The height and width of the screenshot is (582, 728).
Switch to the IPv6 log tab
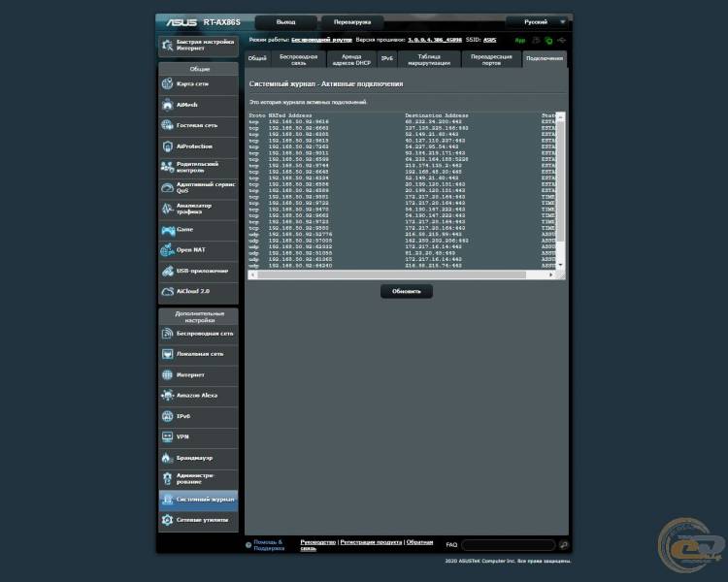386,59
